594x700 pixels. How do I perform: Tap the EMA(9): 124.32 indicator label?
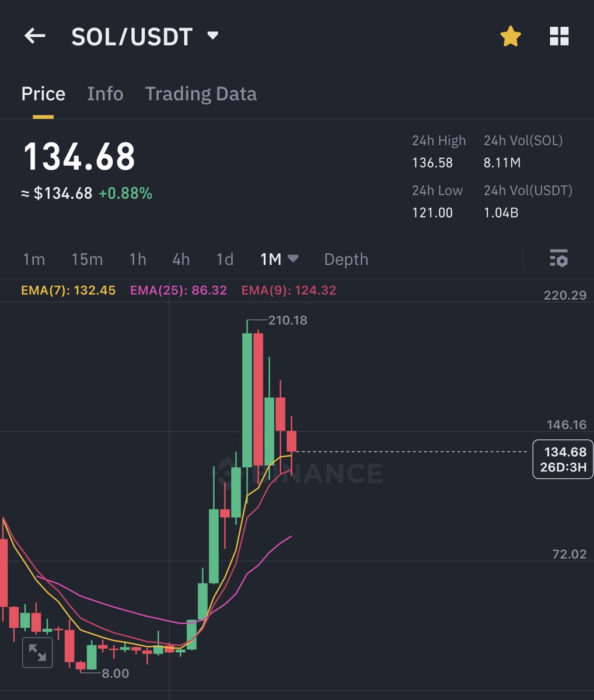pyautogui.click(x=289, y=290)
